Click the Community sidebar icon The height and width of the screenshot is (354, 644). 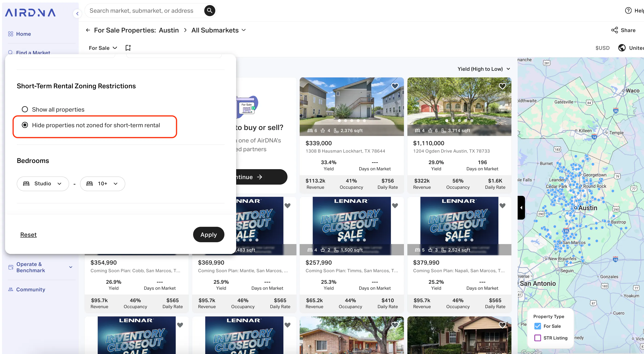coord(11,289)
